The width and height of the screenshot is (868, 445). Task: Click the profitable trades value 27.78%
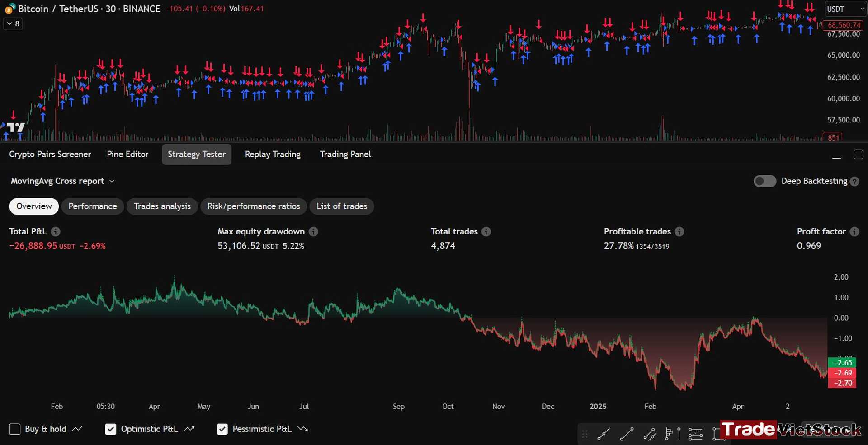coord(618,246)
